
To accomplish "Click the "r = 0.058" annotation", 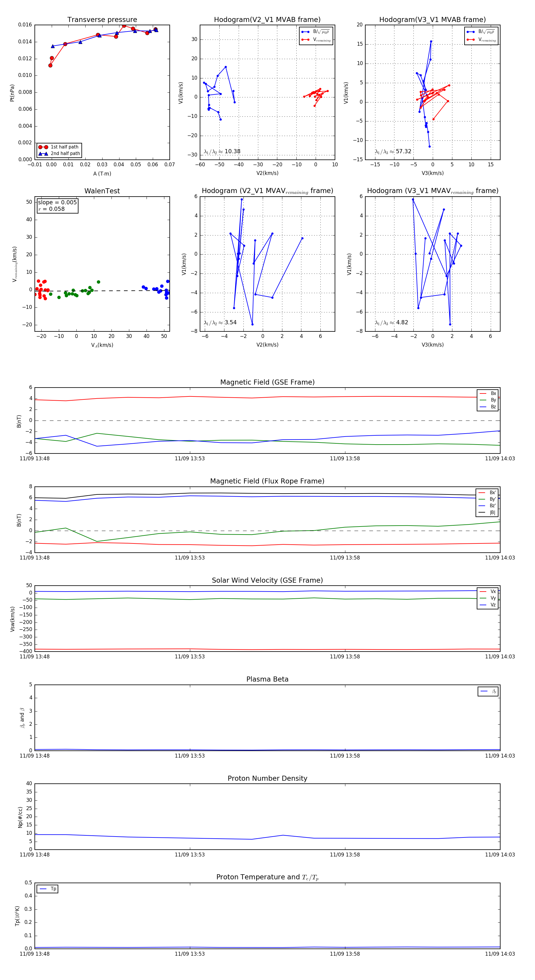I will point(51,209).
